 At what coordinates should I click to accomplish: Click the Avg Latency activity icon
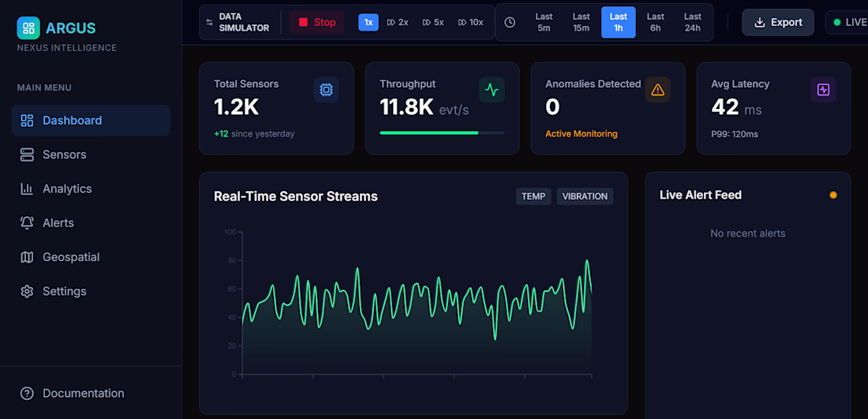824,90
